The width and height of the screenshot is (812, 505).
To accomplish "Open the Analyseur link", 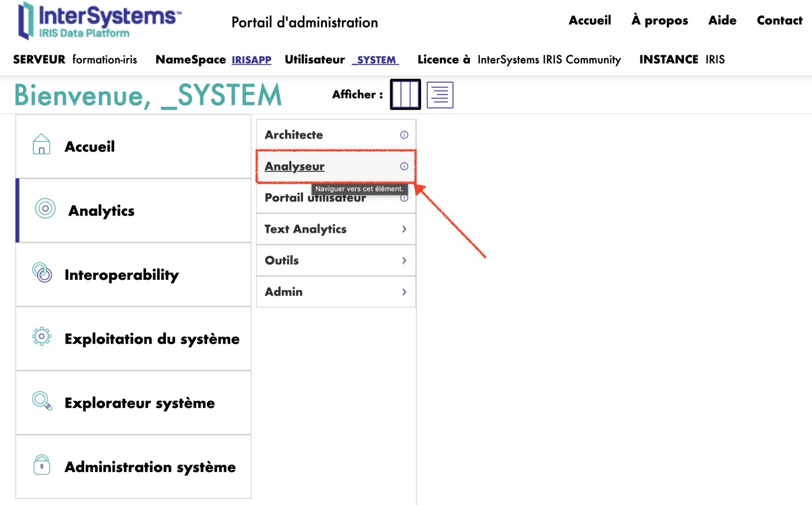I will [x=294, y=166].
